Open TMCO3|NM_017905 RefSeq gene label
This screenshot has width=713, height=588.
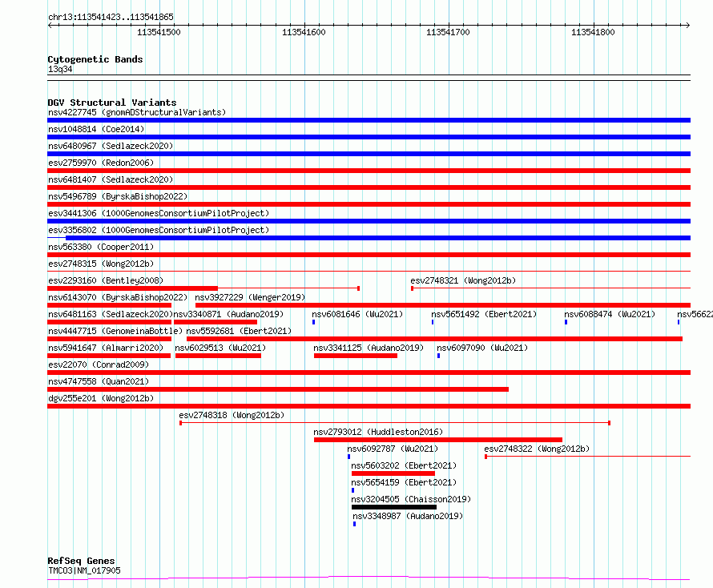[x=84, y=570]
